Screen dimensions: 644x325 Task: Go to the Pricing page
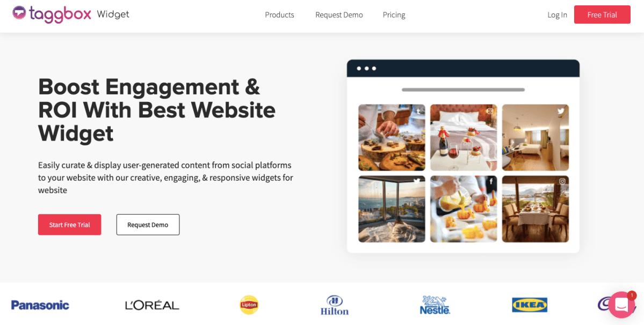coord(394,15)
